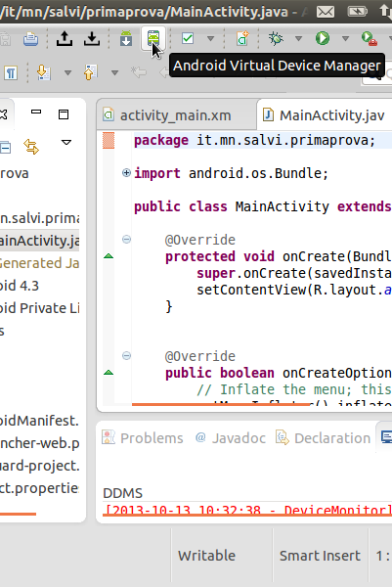
Task: Expand the folded import statements
Action: [126, 172]
